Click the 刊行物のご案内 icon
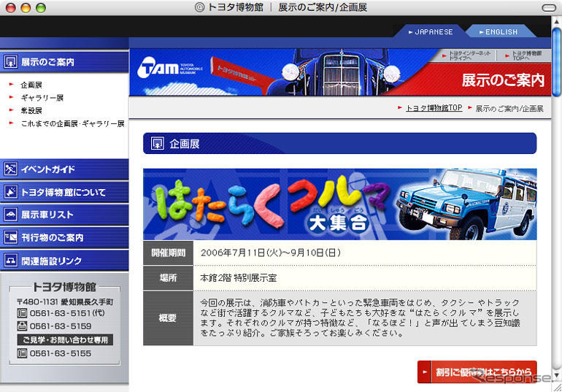This screenshot has width=562, height=392. [11, 237]
